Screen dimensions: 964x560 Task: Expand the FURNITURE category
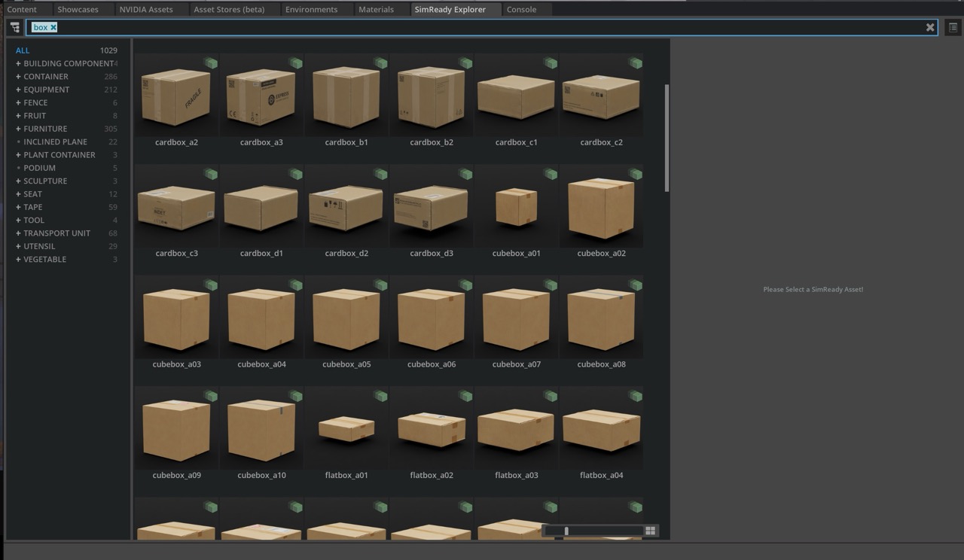click(18, 129)
